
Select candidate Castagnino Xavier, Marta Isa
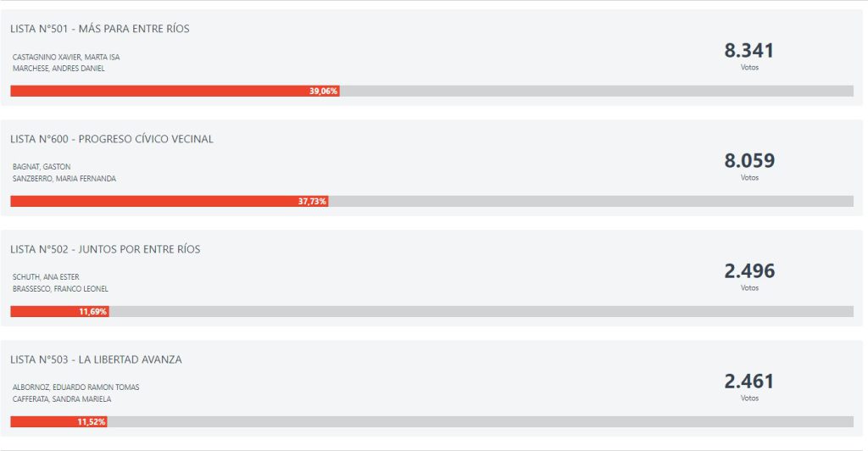click(66, 57)
